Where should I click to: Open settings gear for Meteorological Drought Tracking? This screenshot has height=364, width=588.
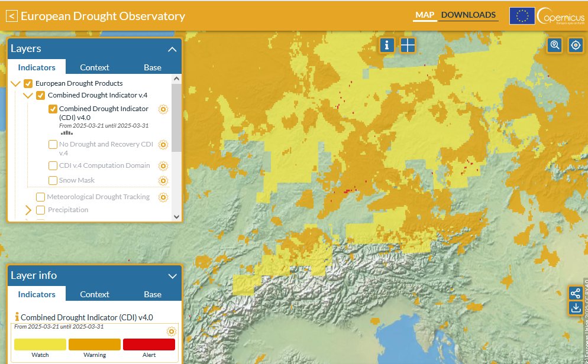pyautogui.click(x=163, y=197)
